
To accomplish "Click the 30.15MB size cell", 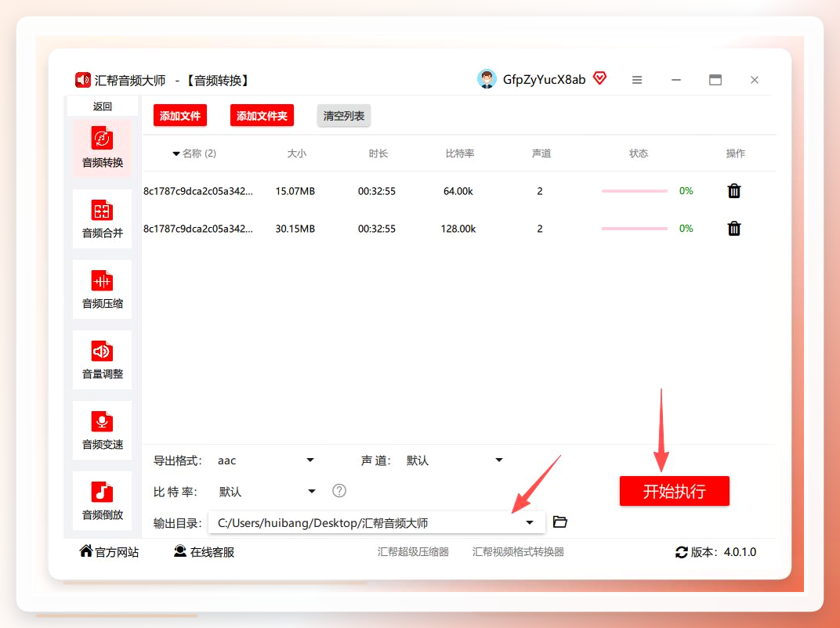I will [x=295, y=229].
